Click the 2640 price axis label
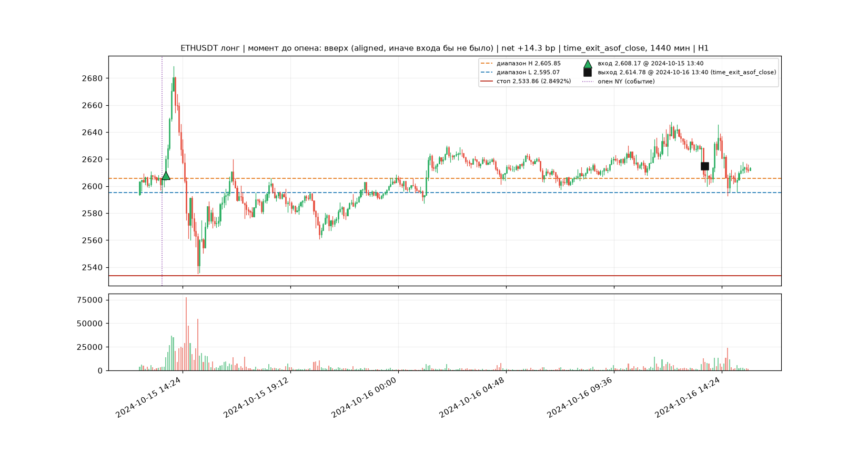 coord(92,133)
